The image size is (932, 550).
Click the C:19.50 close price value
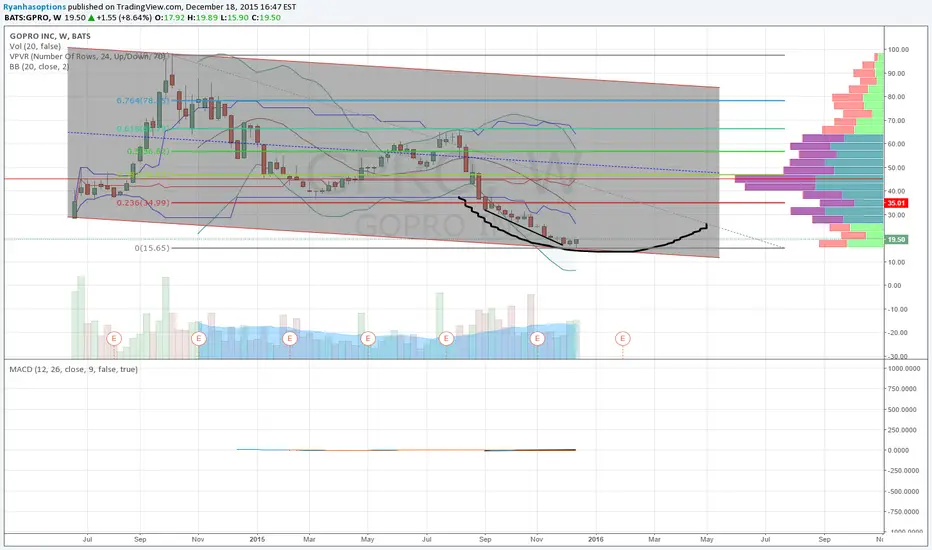pos(266,18)
